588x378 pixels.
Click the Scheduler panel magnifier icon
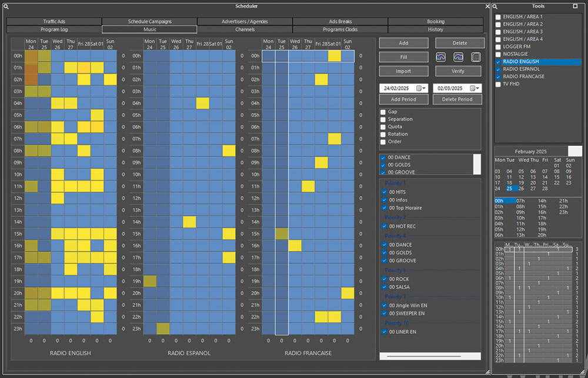coord(6,6)
